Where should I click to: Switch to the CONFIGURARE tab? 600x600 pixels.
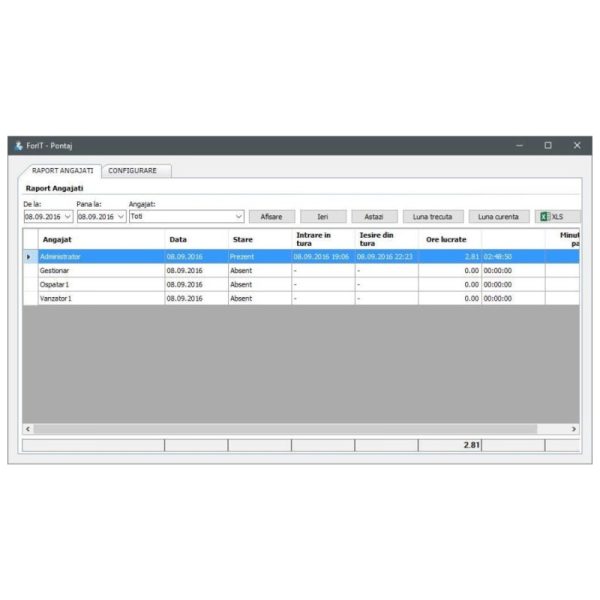[132, 171]
